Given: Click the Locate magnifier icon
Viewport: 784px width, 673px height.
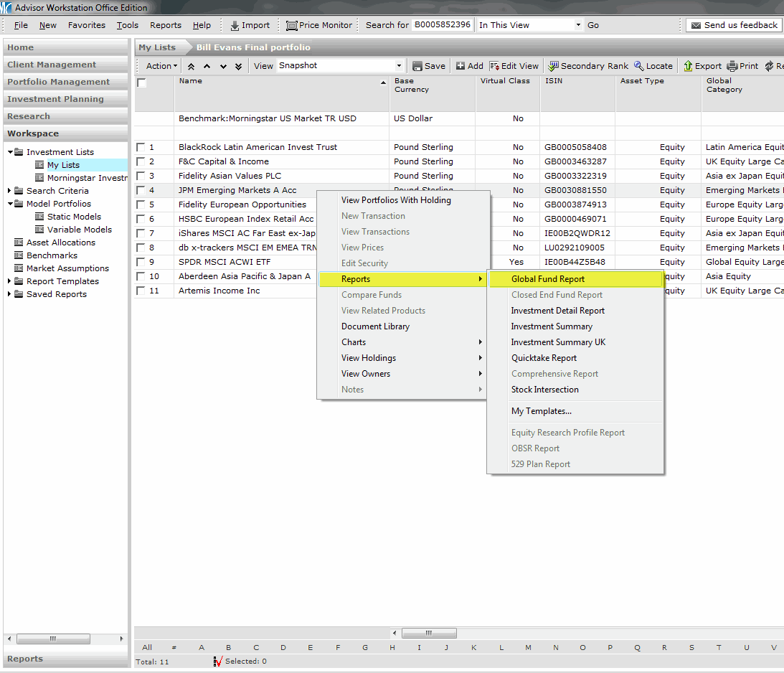Looking at the screenshot, I should pos(638,66).
